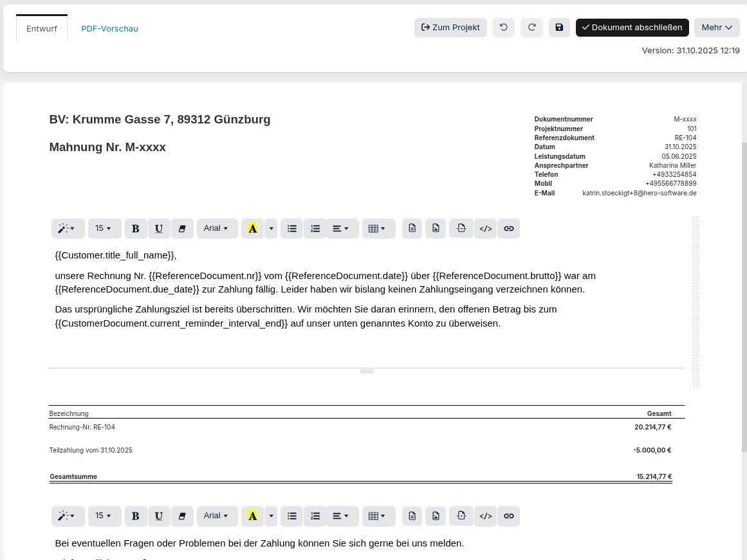The height and width of the screenshot is (560, 747).
Task: Toggle bold in the upper editor toolbar
Action: pos(136,228)
